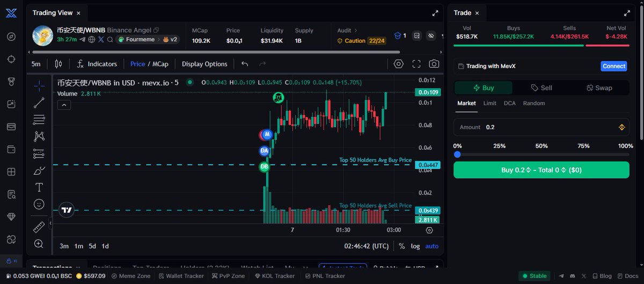Toggle auto scale on chart
Image resolution: width=644 pixels, height=284 pixels.
(431, 246)
